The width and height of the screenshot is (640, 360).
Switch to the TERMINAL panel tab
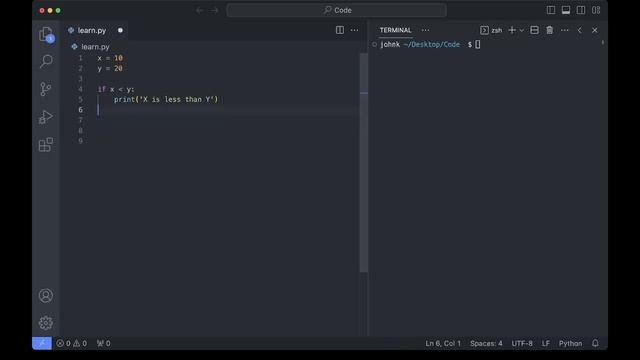[x=396, y=30]
